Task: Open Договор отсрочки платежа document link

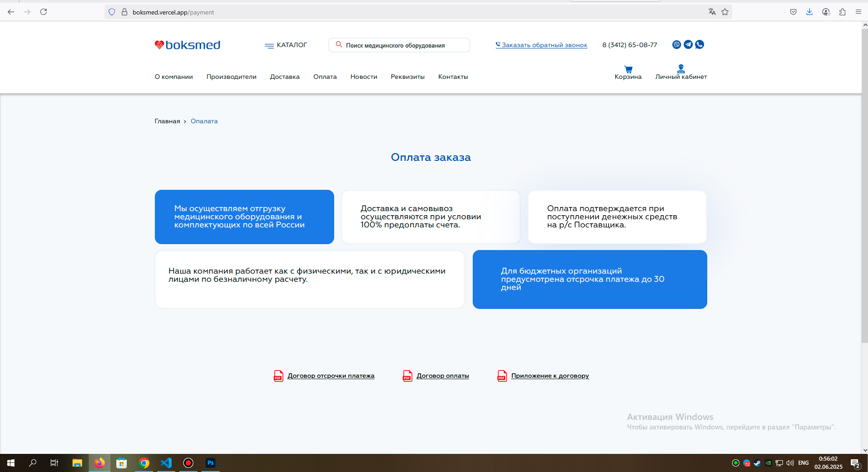Action: (x=331, y=376)
